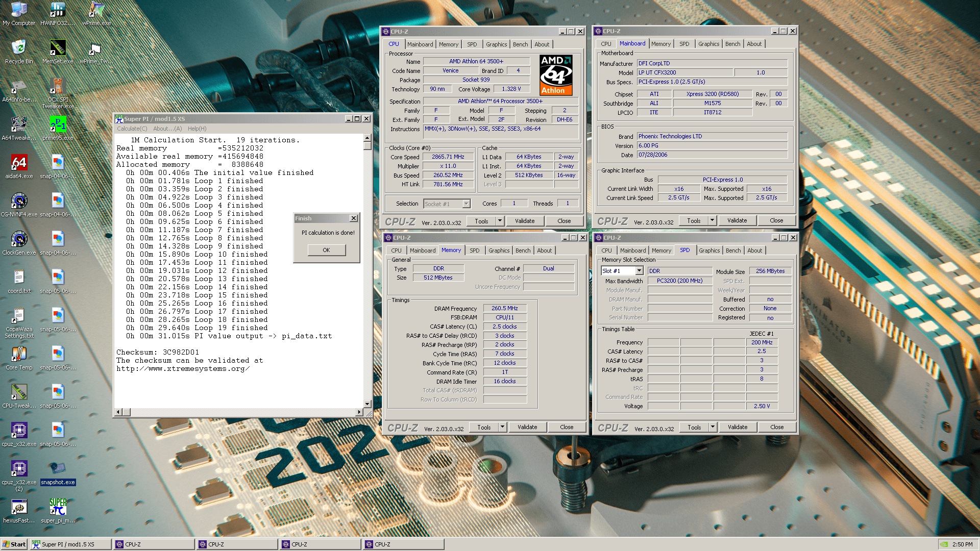This screenshot has width=980, height=551.
Task: Open Bench tab in top-left CPU-Z
Action: click(520, 44)
